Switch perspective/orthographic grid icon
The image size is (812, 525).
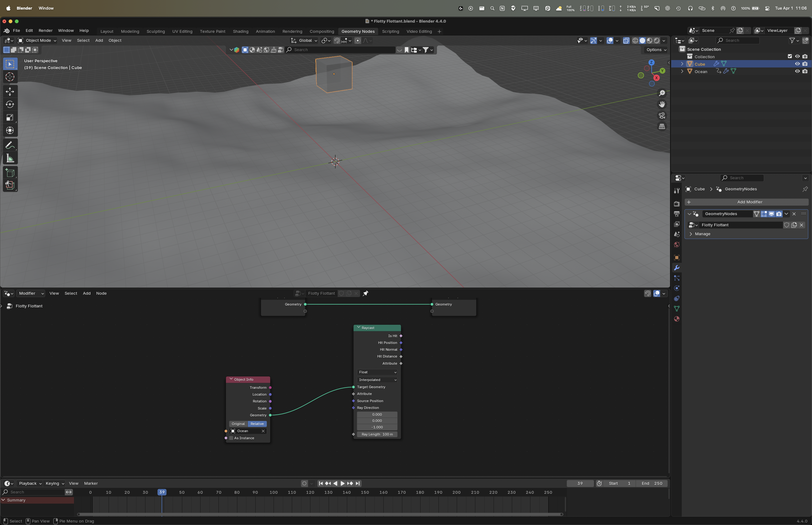[x=662, y=127]
